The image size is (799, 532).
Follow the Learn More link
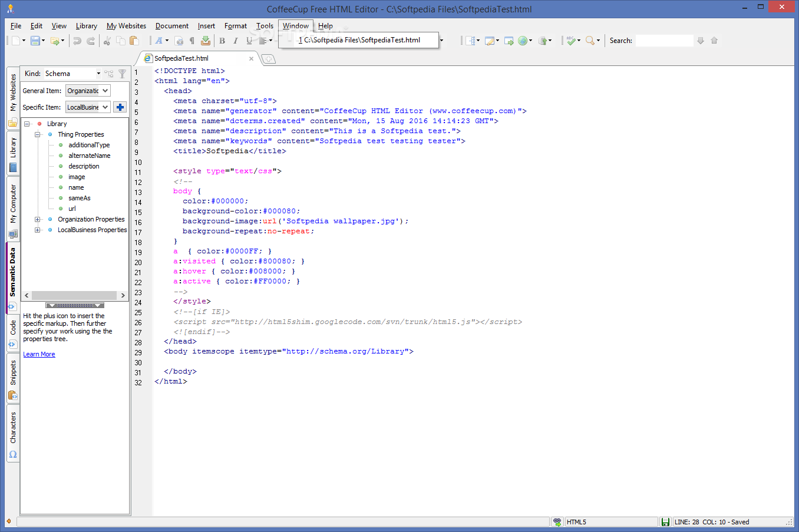[x=39, y=355]
